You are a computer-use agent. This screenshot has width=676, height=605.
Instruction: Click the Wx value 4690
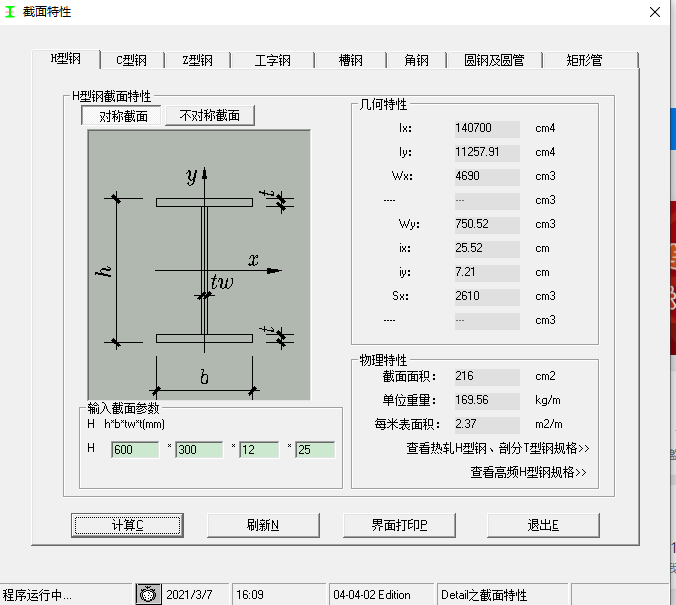coord(487,177)
